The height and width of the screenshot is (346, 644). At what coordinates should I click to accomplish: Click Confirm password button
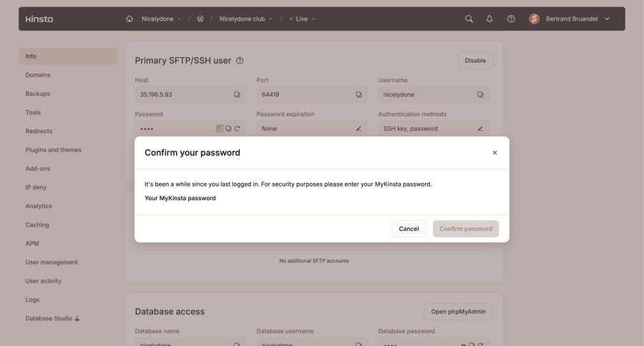pyautogui.click(x=466, y=229)
